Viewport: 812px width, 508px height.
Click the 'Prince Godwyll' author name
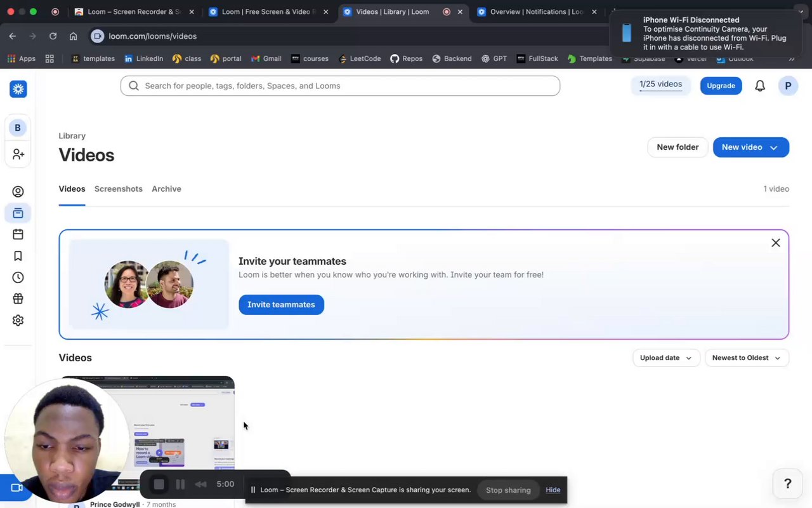point(115,504)
